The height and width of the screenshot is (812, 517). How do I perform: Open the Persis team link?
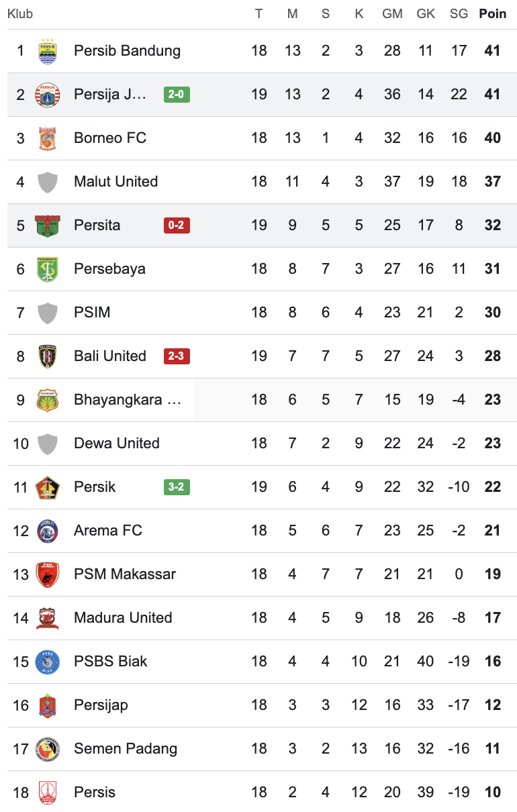click(x=95, y=793)
